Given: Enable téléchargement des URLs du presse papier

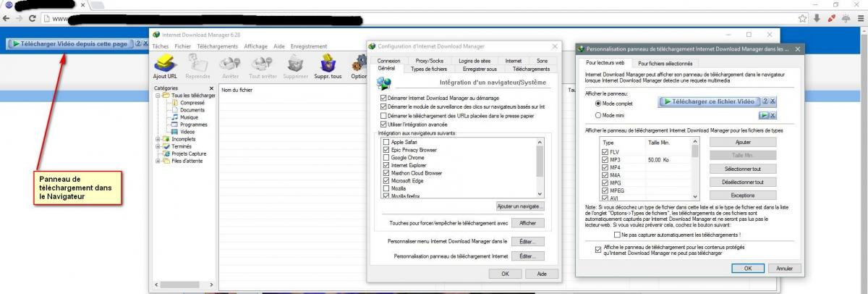Looking at the screenshot, I should click(383, 116).
